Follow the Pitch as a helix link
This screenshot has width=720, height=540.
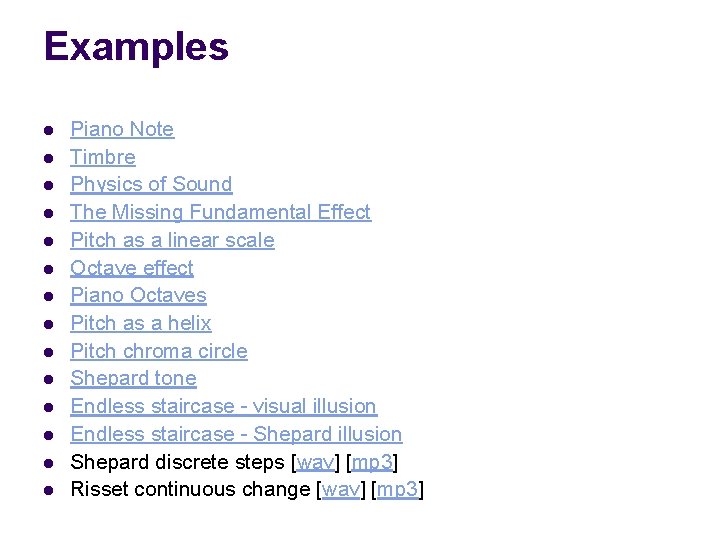click(x=141, y=323)
